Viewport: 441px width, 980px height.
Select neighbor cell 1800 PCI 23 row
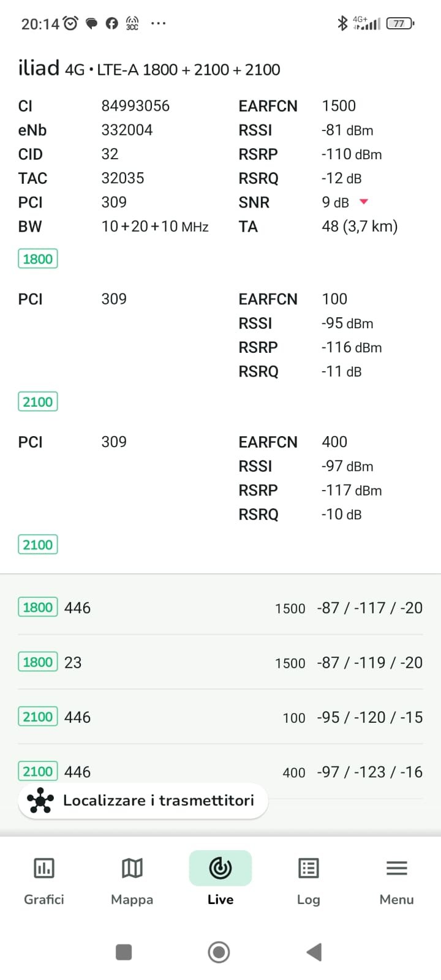pyautogui.click(x=220, y=662)
